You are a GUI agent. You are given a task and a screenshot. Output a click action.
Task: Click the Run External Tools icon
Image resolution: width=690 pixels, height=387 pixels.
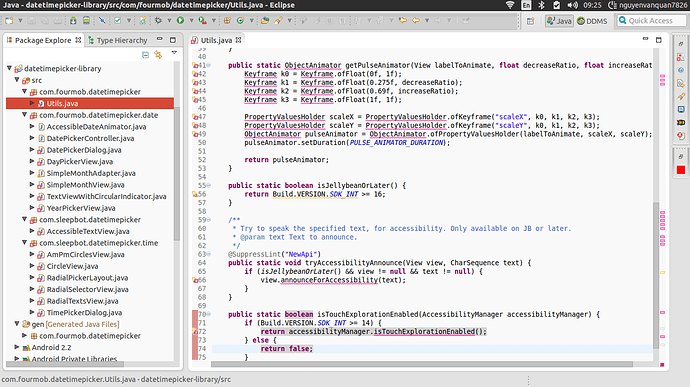[x=202, y=20]
